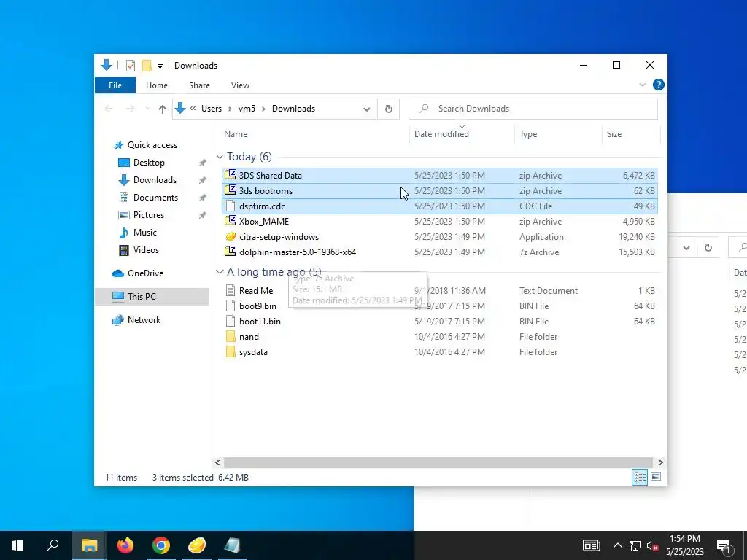
Task: Refresh the Downloads folder
Action: [x=389, y=109]
